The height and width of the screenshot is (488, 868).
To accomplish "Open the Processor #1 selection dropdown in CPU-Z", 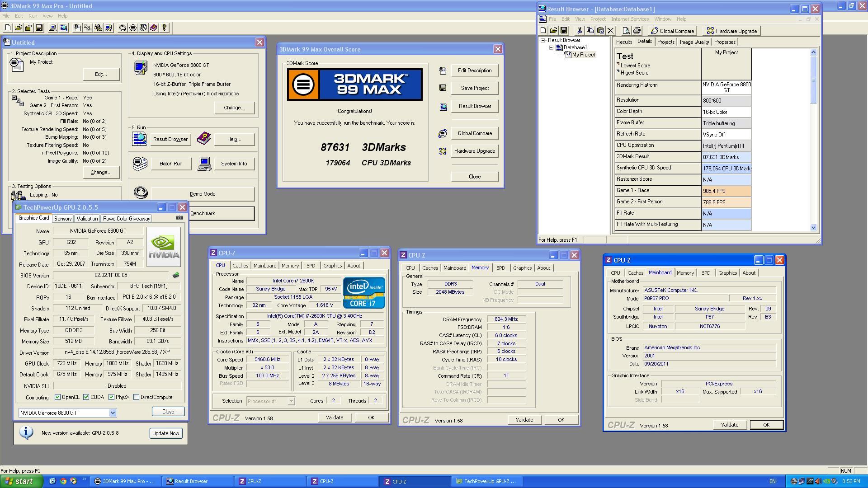I will coord(291,401).
